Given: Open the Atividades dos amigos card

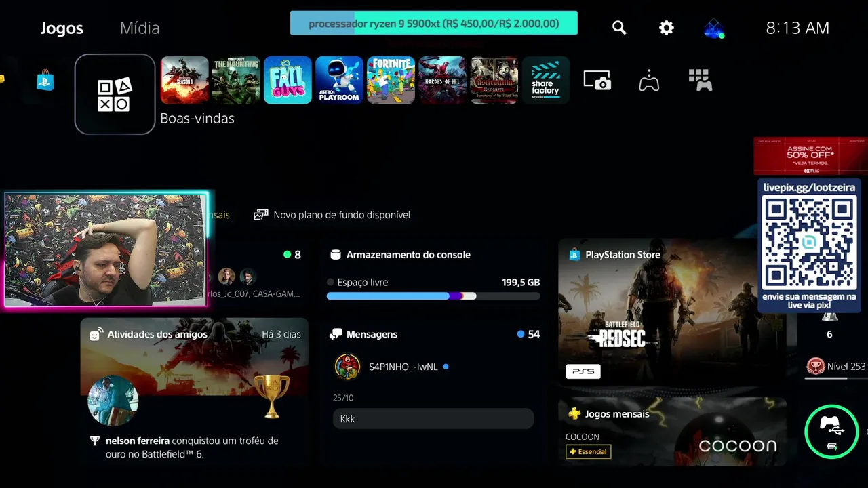Looking at the screenshot, I should pyautogui.click(x=195, y=392).
